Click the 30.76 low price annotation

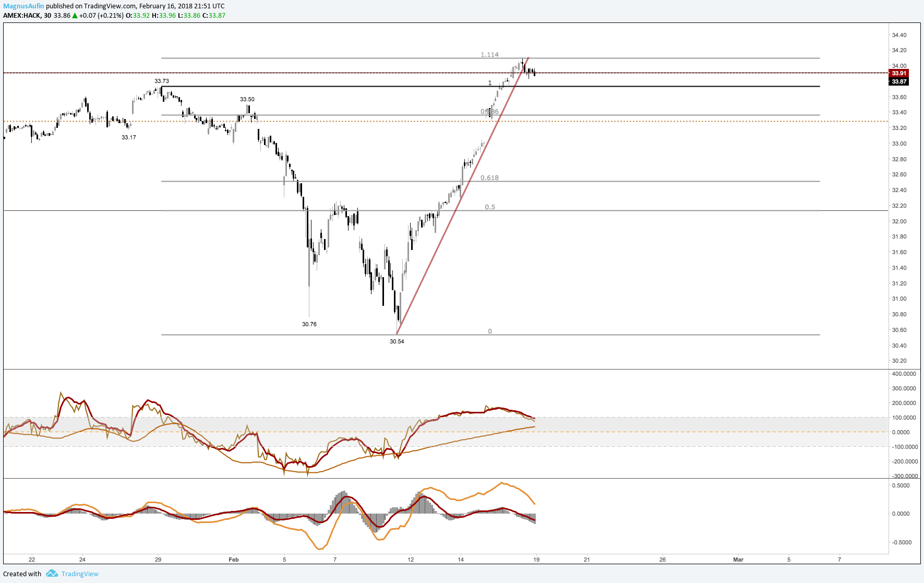point(309,324)
